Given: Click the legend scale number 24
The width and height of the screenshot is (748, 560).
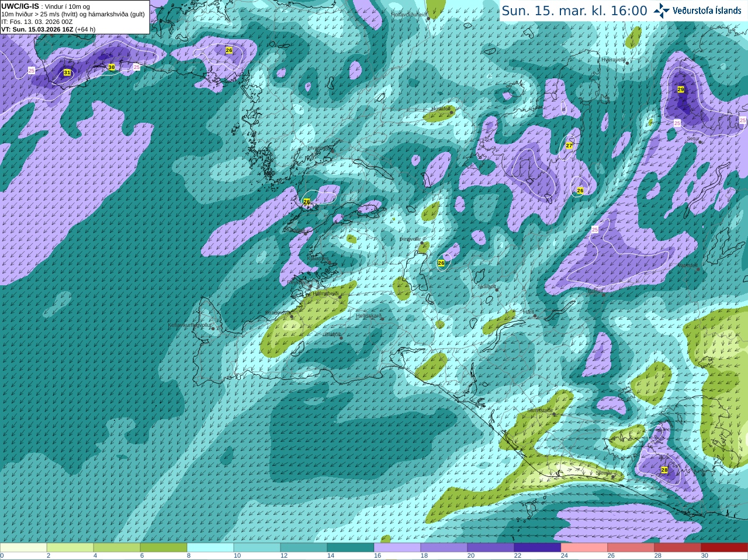Looking at the screenshot, I should pos(565,556).
